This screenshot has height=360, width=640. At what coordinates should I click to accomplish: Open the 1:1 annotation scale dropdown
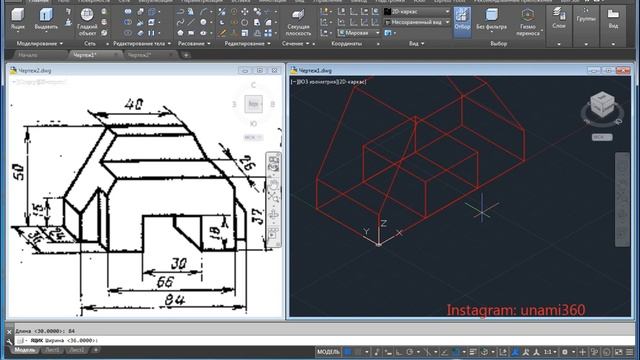click(x=550, y=351)
